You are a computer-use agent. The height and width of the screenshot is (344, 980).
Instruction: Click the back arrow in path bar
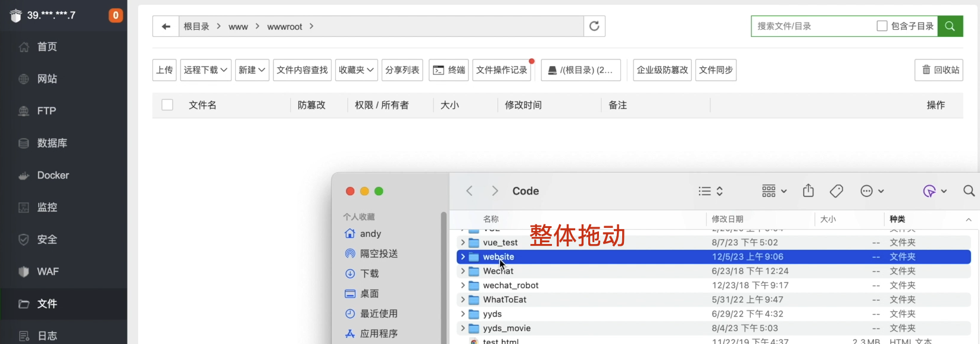166,26
